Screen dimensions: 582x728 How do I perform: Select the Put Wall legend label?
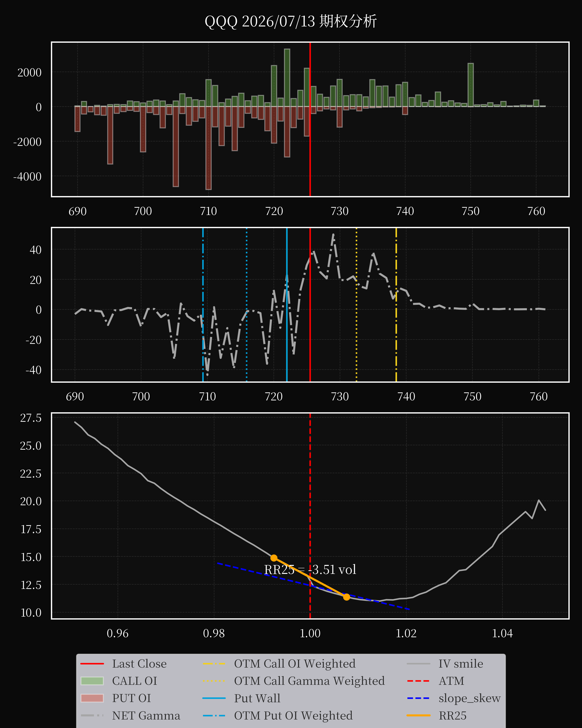pos(258,698)
